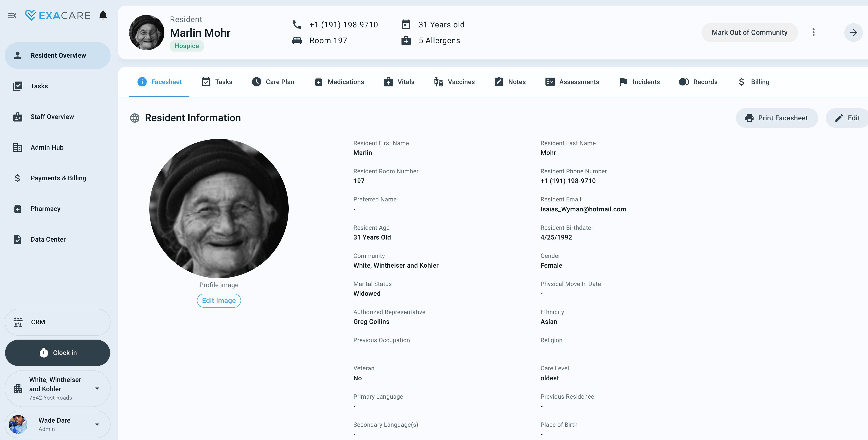The width and height of the screenshot is (868, 440).
Task: Click the Clock in button
Action: [x=57, y=353]
